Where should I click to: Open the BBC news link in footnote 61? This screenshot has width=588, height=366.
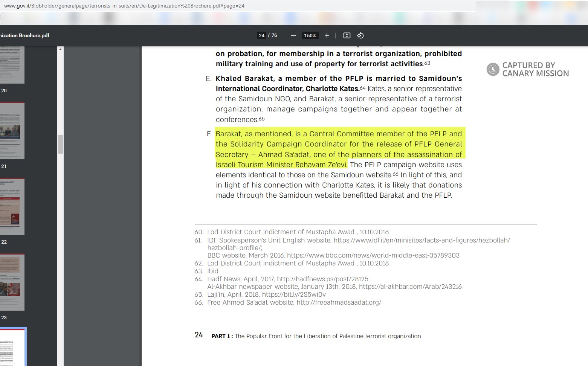[x=373, y=255]
